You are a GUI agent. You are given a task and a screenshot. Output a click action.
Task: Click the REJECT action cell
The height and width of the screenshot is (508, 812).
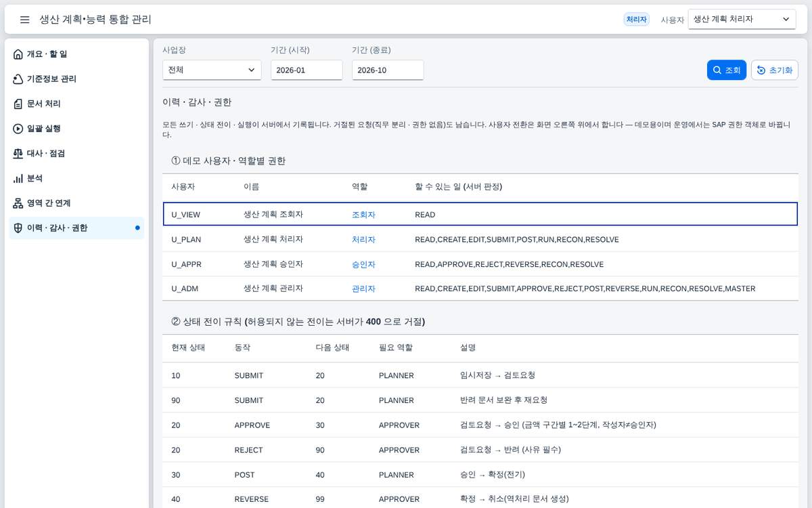[248, 450]
